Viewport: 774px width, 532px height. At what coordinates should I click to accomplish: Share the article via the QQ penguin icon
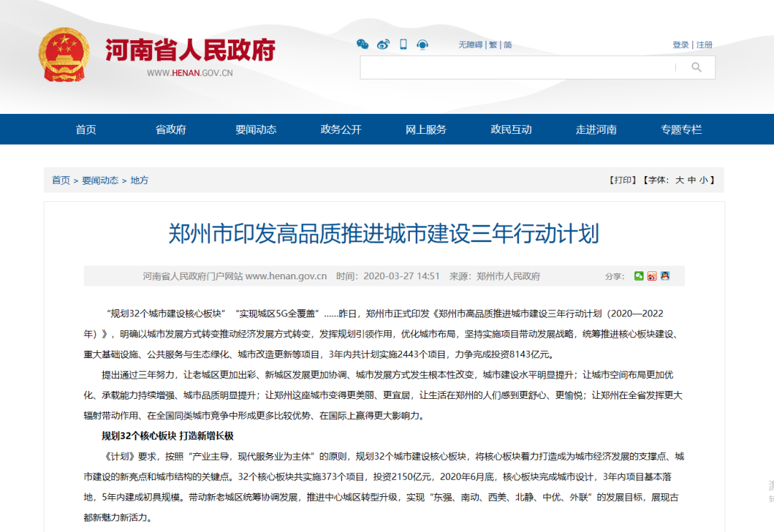(x=664, y=276)
